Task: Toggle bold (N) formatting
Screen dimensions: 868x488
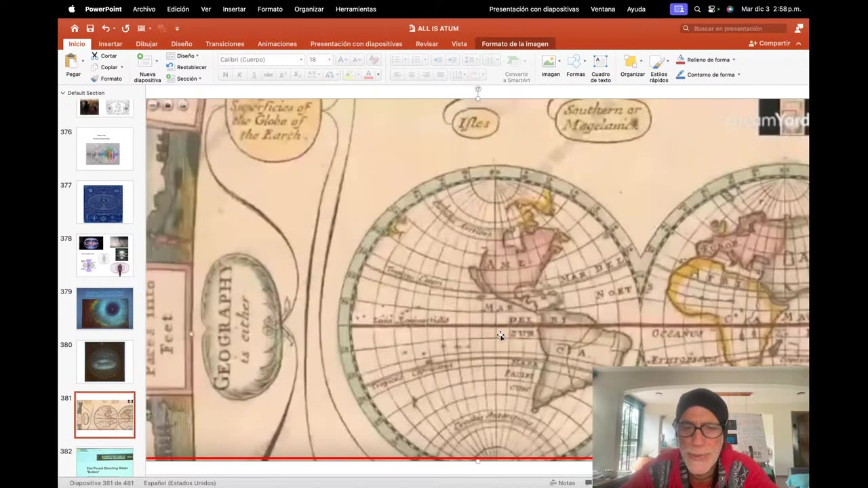Action: pyautogui.click(x=225, y=75)
